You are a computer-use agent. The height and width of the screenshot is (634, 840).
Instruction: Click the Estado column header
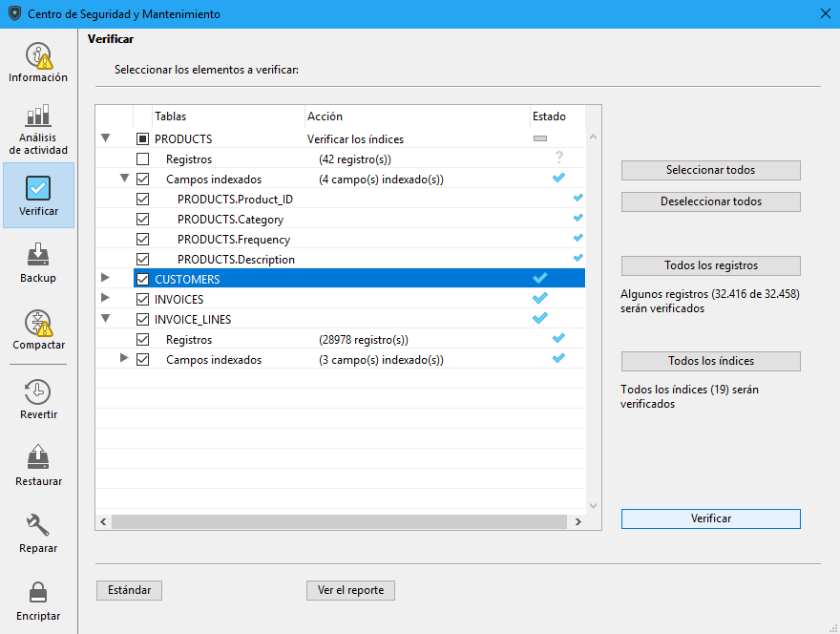(x=549, y=116)
